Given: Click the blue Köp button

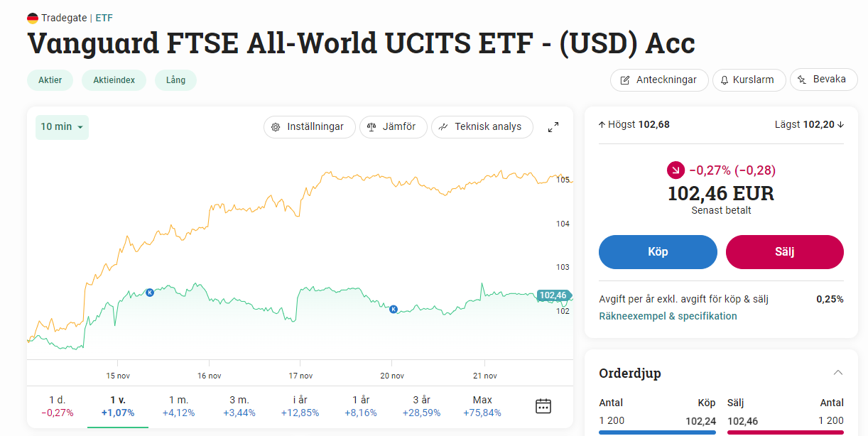Looking at the screenshot, I should (x=658, y=252).
